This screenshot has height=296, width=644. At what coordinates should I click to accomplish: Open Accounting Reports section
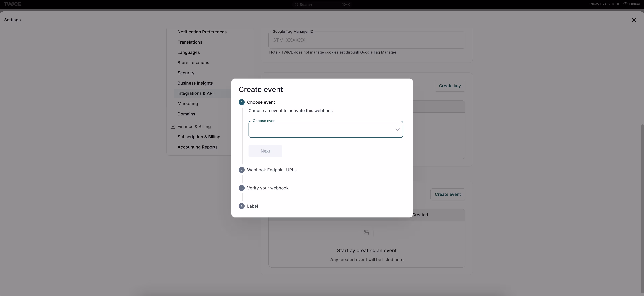[198, 147]
